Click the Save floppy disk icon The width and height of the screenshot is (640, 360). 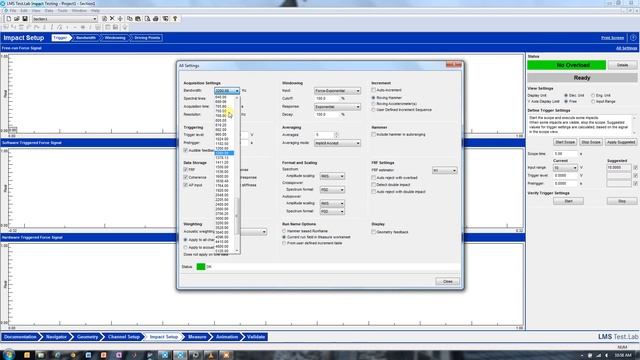[x=25, y=19]
